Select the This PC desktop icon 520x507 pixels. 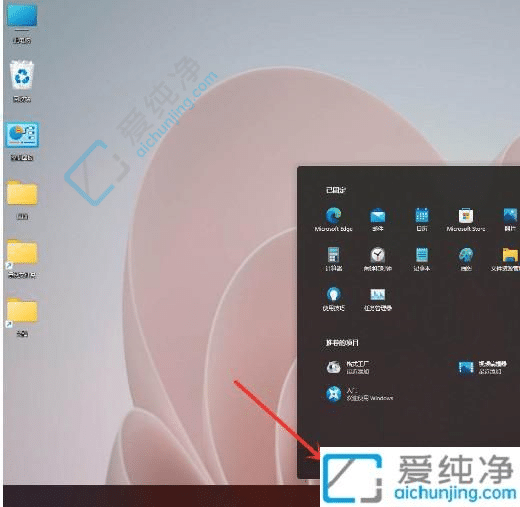coord(22,24)
